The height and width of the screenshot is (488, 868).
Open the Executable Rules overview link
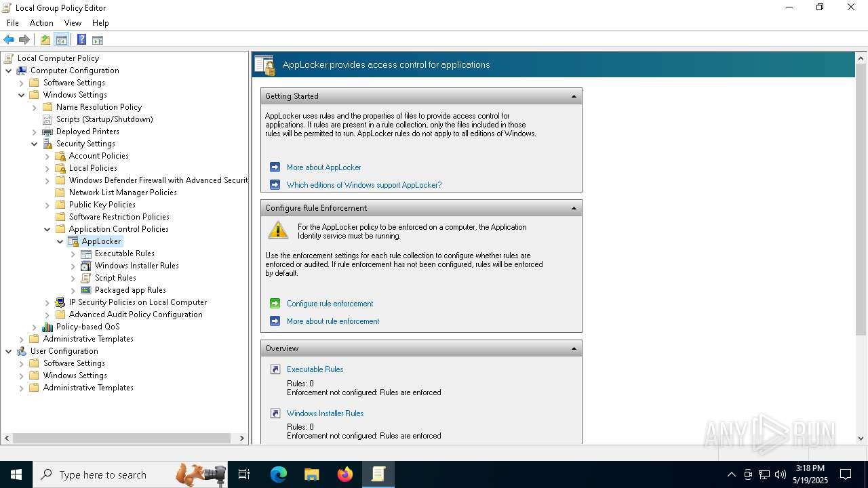coord(315,369)
